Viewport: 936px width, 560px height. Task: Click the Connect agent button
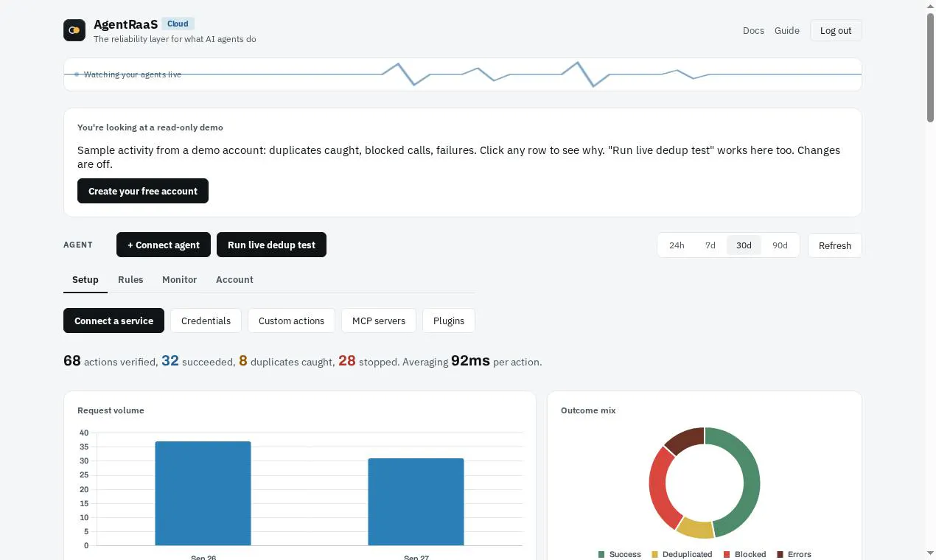pos(164,245)
